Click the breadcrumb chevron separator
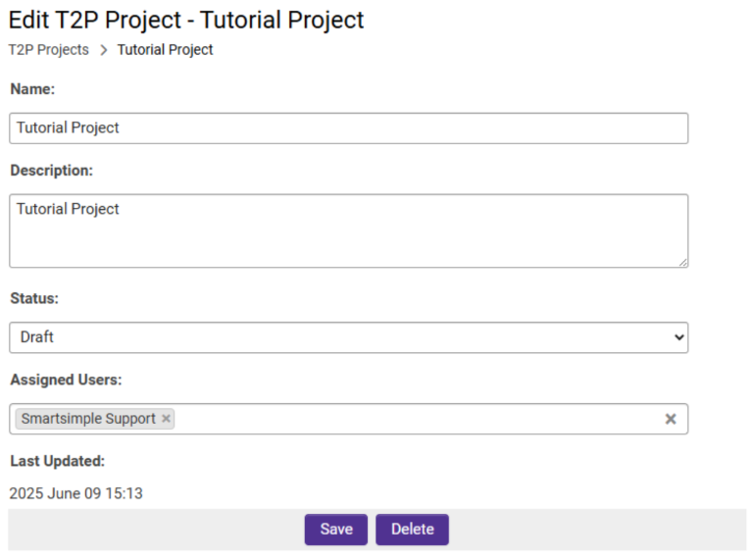 click(103, 50)
